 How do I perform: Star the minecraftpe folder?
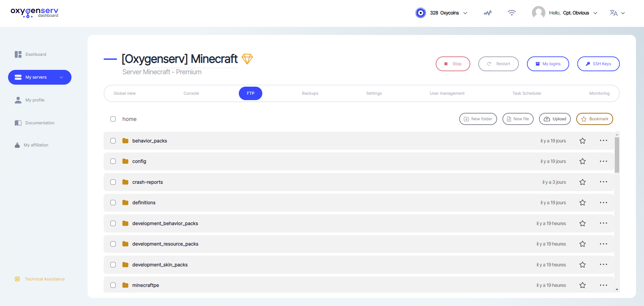[x=583, y=285]
